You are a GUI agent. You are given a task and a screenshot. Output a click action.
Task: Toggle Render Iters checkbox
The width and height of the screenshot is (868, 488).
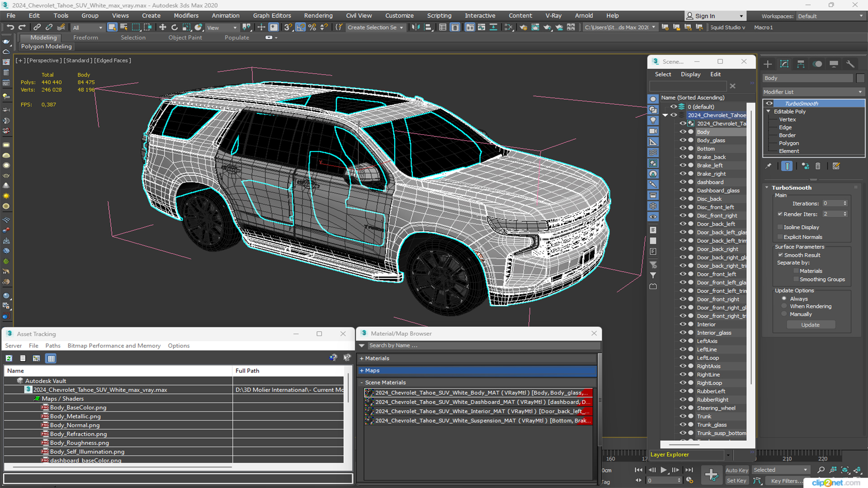780,214
